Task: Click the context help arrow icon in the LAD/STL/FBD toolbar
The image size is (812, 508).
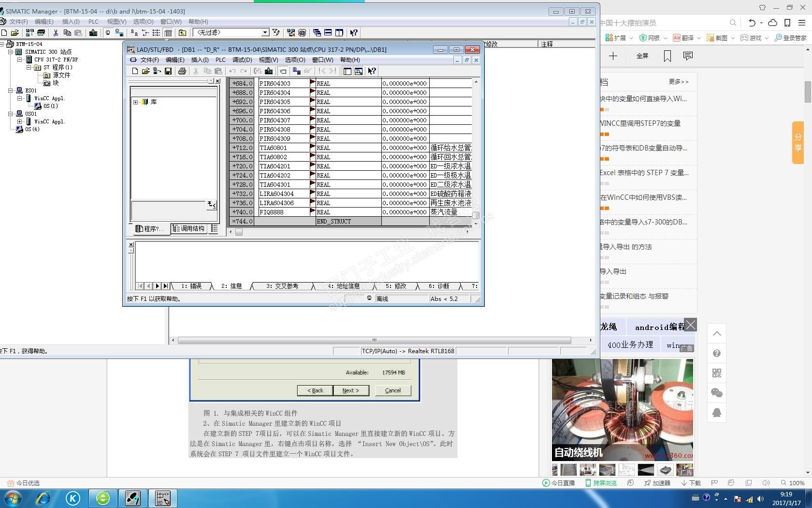Action: [371, 71]
